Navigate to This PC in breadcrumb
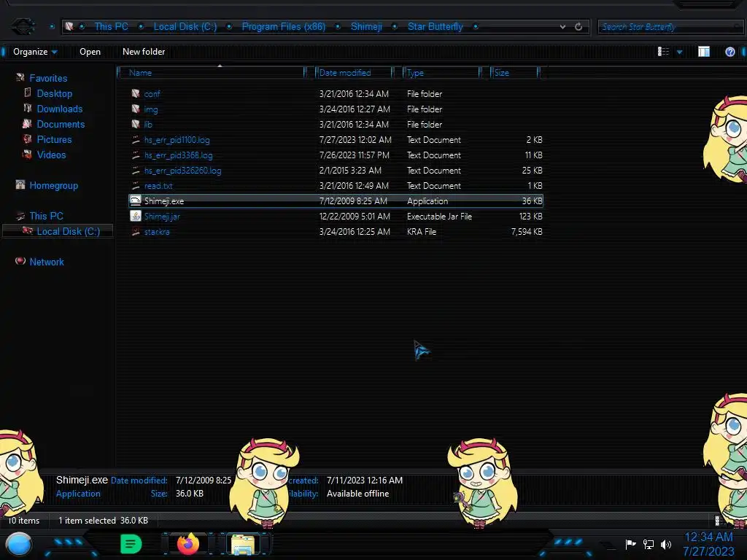 coord(111,27)
